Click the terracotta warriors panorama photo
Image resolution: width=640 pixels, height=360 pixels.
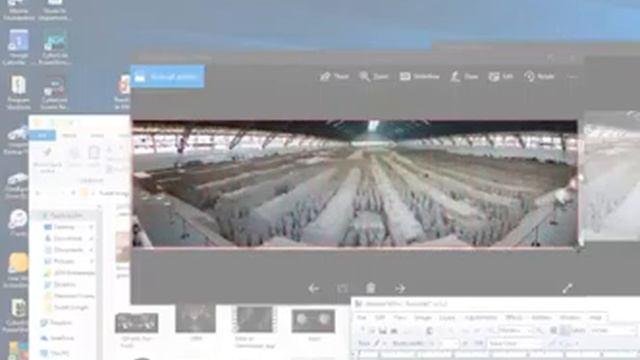pos(355,184)
